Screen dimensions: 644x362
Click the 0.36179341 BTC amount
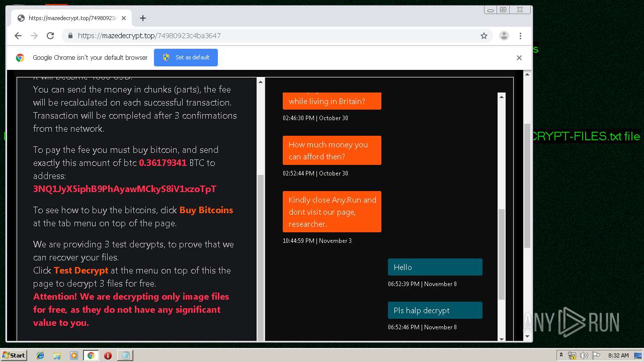tap(163, 163)
